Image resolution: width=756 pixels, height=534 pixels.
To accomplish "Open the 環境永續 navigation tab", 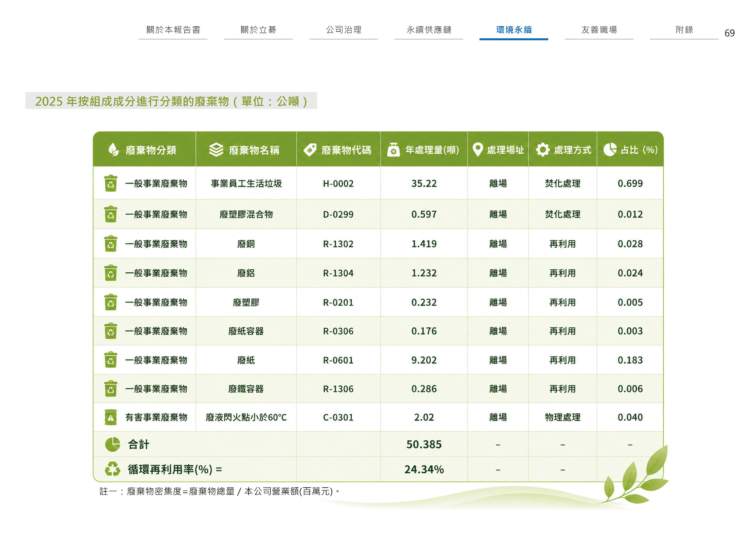I will (514, 30).
